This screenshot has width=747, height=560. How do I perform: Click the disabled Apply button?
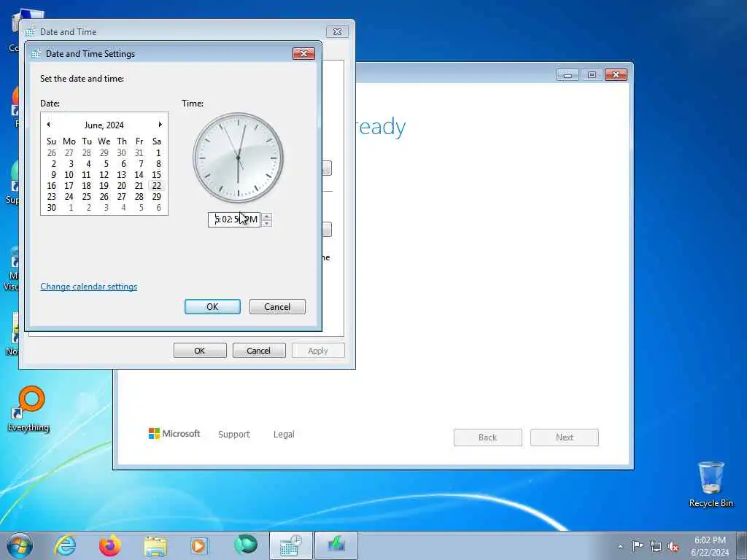318,351
